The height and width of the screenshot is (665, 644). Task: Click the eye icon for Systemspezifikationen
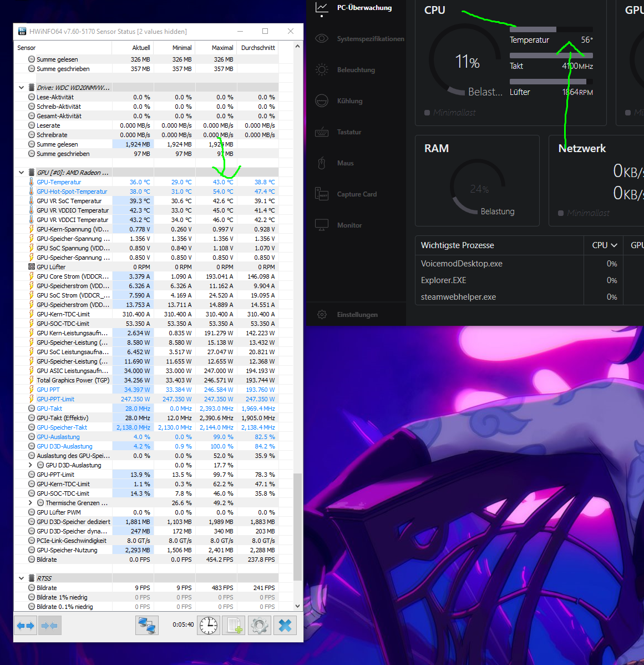tap(322, 39)
